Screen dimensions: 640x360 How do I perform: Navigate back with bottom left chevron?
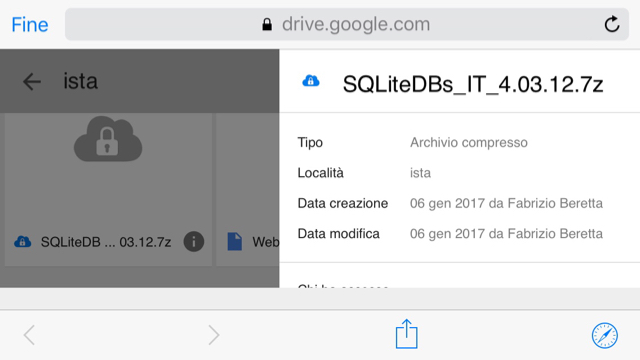29,335
